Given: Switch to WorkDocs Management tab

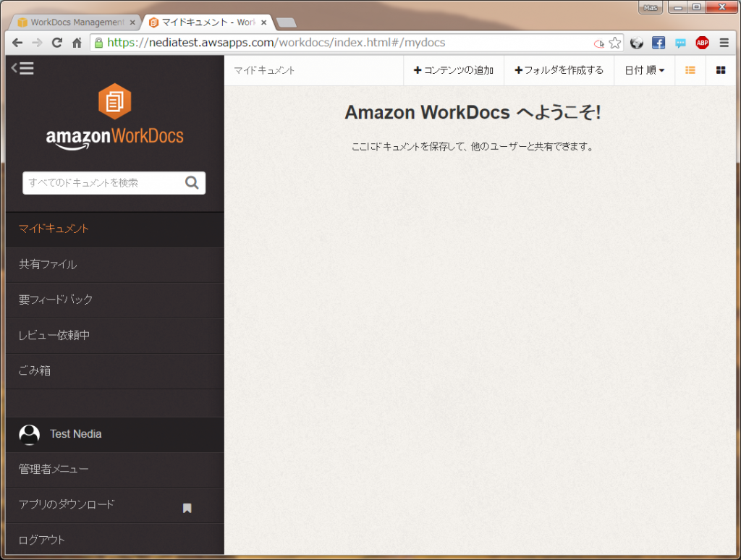Looking at the screenshot, I should pyautogui.click(x=75, y=22).
